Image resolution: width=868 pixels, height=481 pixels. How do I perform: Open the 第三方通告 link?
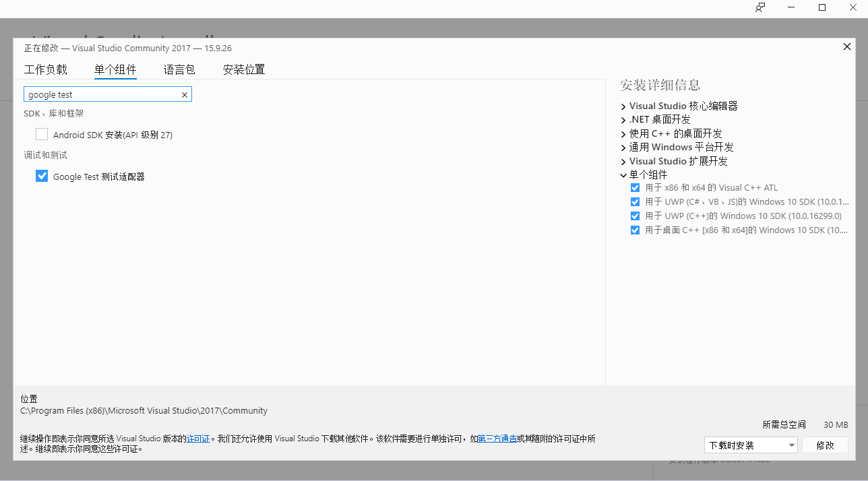[497, 439]
